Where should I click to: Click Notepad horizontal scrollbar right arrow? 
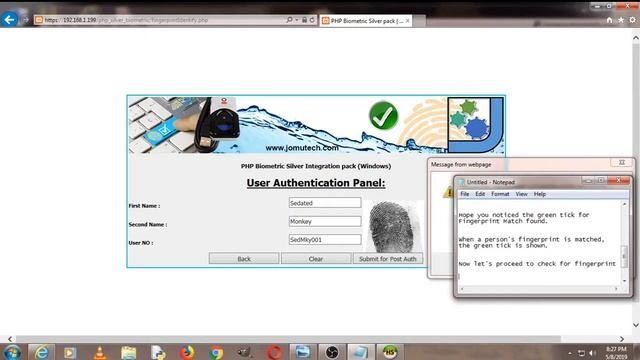(616, 289)
